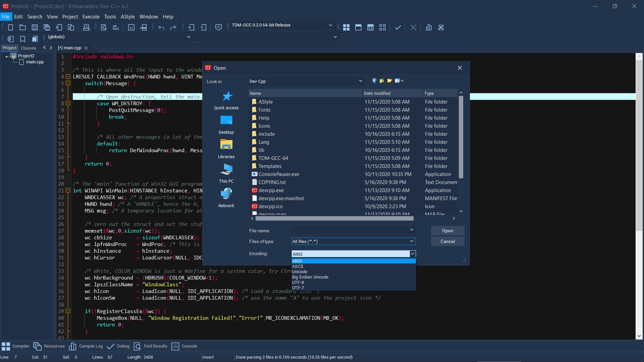The height and width of the screenshot is (362, 644).
Task: Expand the TDM-GCC compiler configuration dropdown
Action: point(330,25)
